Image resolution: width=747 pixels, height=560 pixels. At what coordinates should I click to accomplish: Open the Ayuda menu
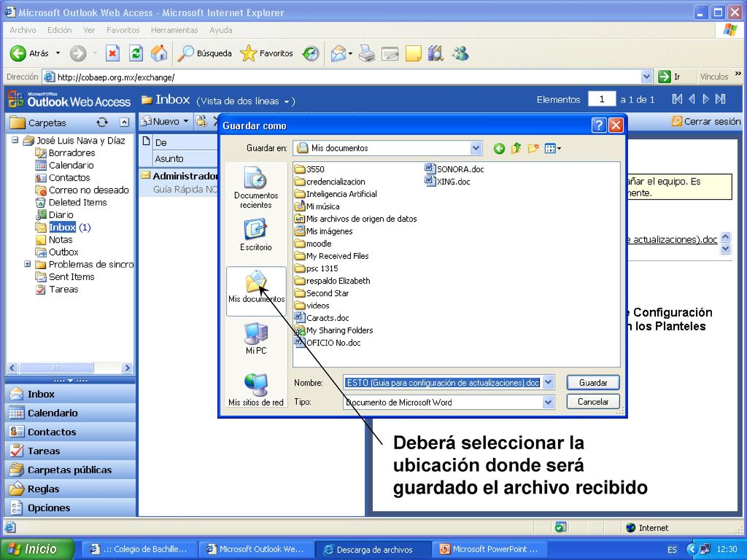221,30
